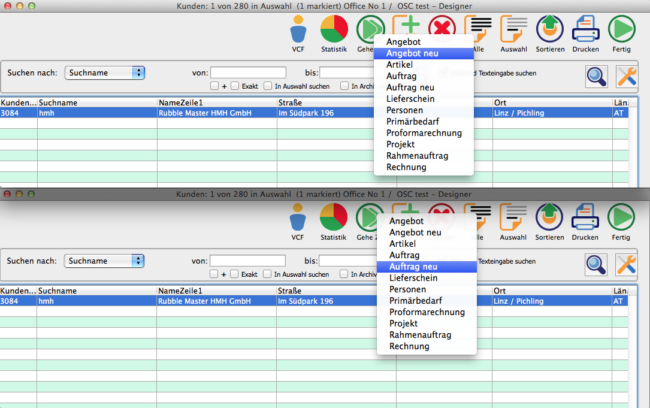Enable 'In Auswahl suchen' checkbox in upper window
The width and height of the screenshot is (650, 408).
pyautogui.click(x=267, y=87)
